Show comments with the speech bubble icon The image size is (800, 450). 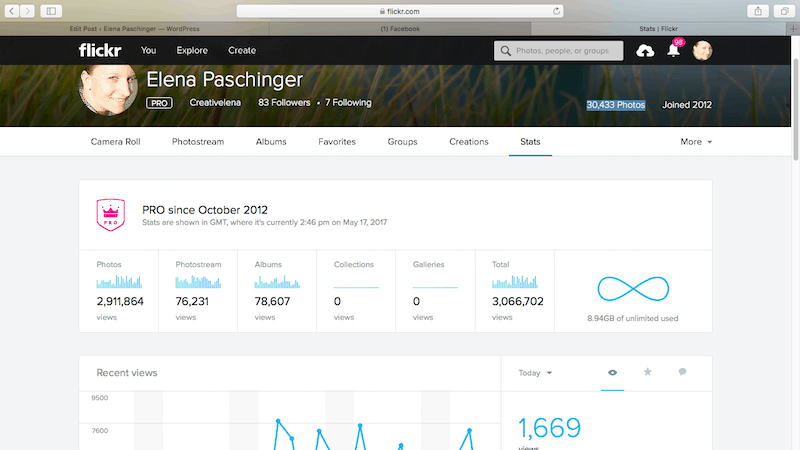coord(682,372)
